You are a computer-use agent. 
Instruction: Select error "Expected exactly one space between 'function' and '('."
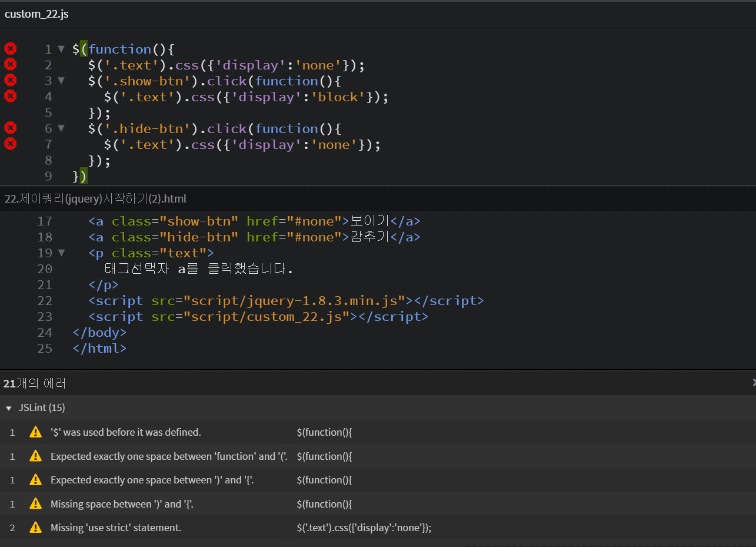[169, 456]
